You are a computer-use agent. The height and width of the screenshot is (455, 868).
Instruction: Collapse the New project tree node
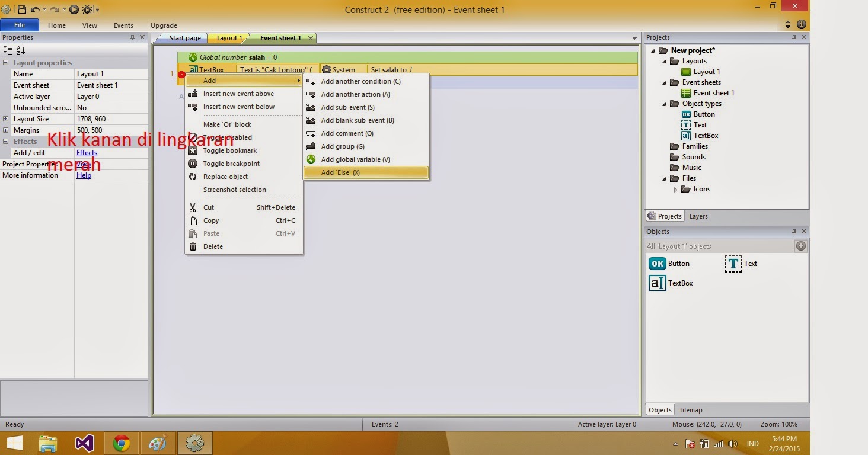pos(653,50)
